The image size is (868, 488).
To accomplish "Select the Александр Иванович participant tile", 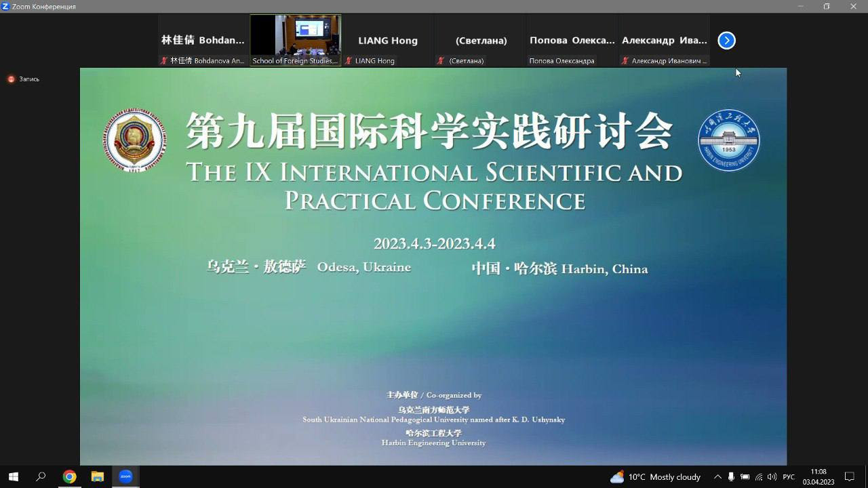I will tap(665, 41).
